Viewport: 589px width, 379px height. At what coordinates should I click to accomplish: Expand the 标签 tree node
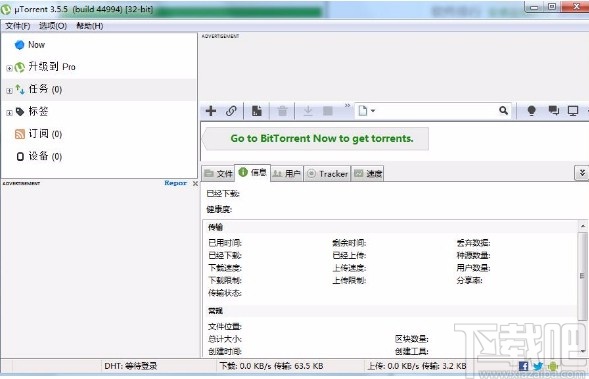click(x=9, y=113)
